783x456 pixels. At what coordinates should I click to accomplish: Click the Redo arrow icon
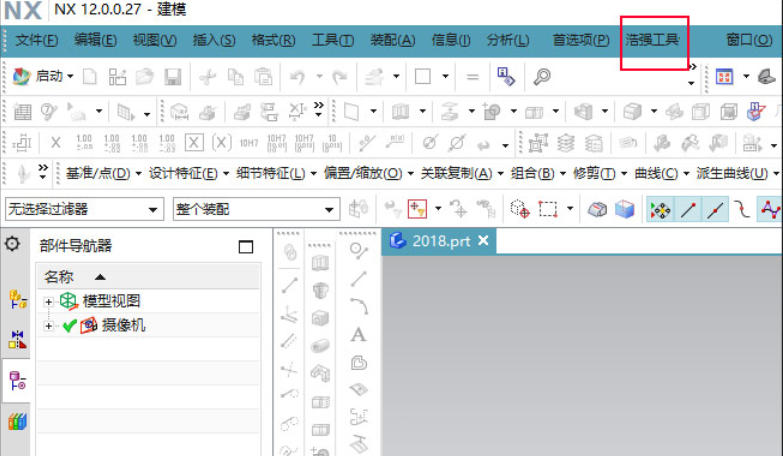click(340, 76)
